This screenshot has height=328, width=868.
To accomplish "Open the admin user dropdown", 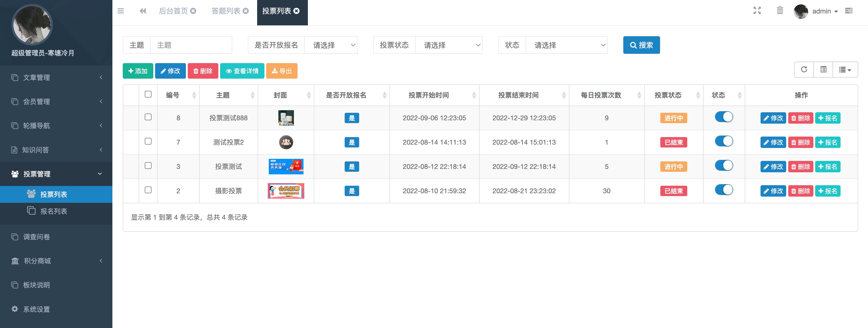I will [x=825, y=11].
